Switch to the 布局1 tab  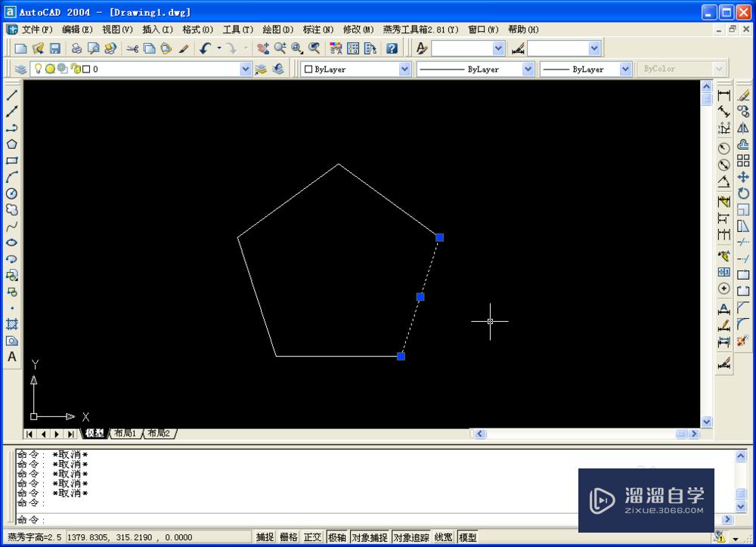125,433
